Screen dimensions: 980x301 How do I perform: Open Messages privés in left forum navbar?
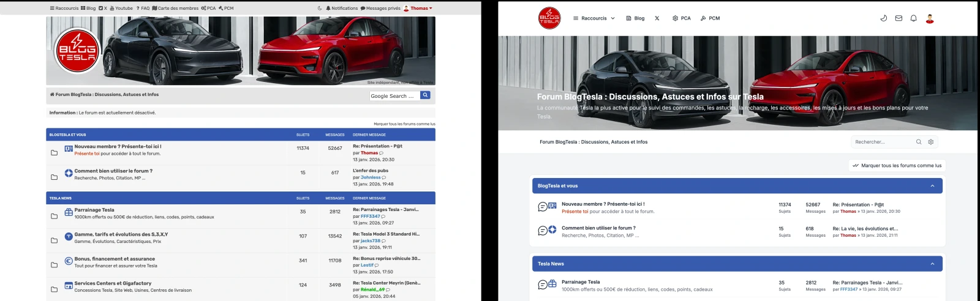point(380,9)
